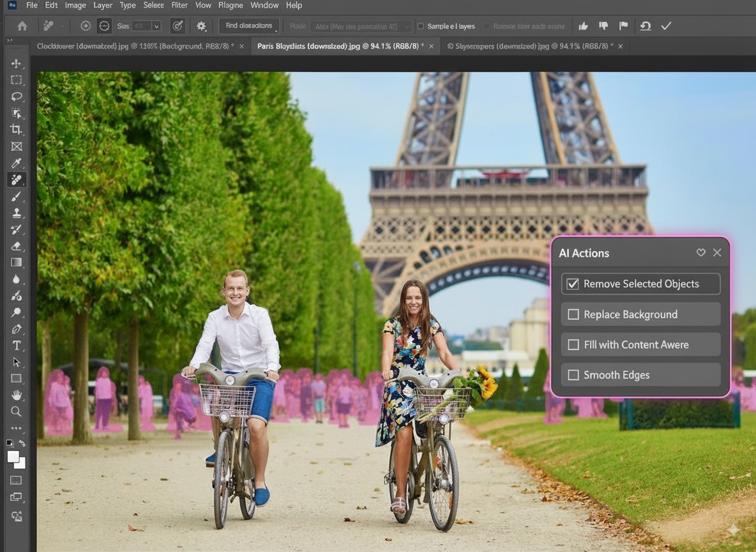Pick the Eyedropper tool
This screenshot has height=552, width=756.
point(17,163)
